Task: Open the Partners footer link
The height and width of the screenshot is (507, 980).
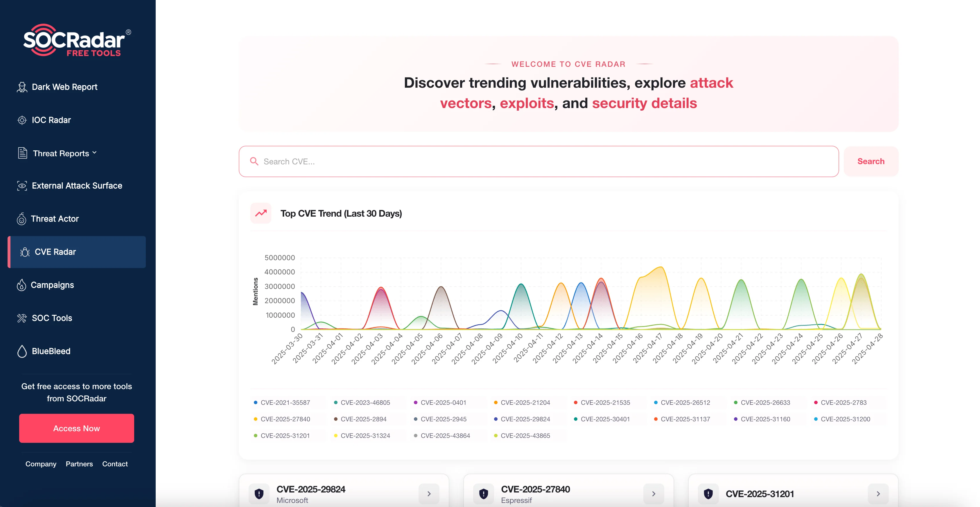Action: 79,464
